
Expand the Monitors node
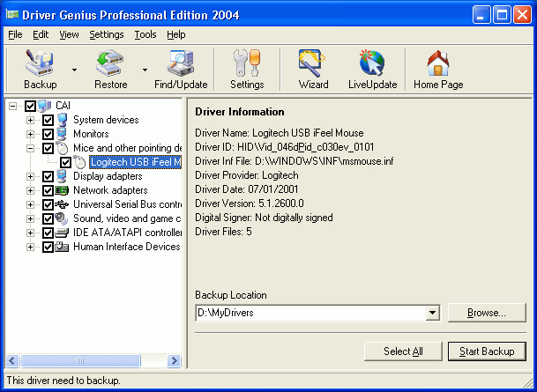pos(30,134)
